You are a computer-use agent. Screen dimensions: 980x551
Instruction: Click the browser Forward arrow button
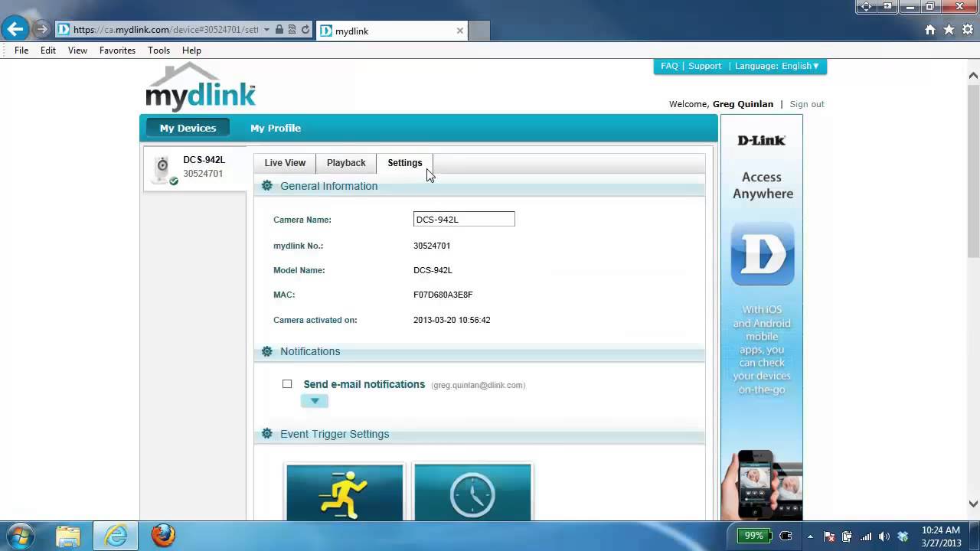coord(41,30)
